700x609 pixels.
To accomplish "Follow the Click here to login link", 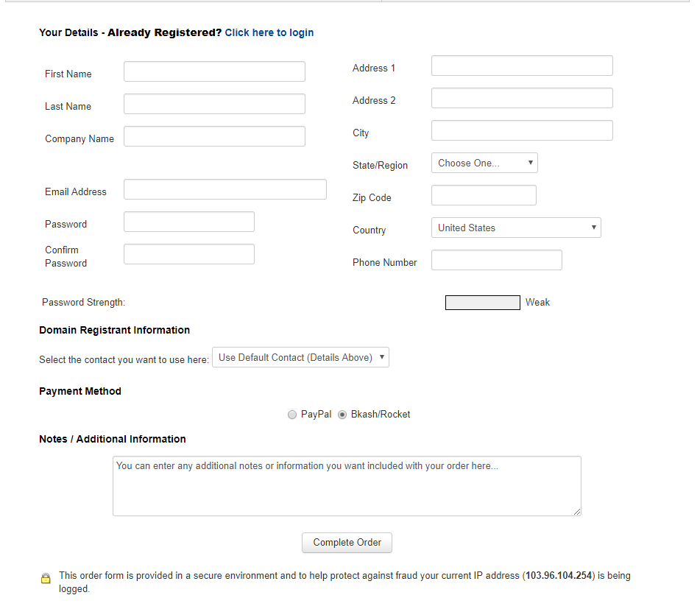I will click(269, 32).
